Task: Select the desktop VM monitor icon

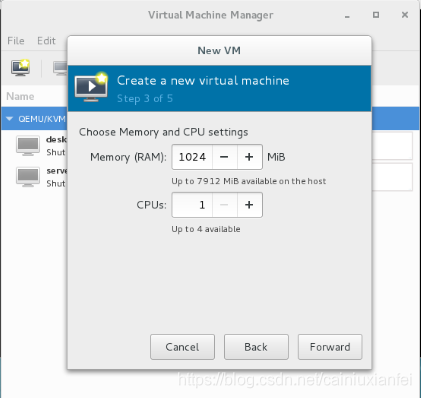Action: 28,146
